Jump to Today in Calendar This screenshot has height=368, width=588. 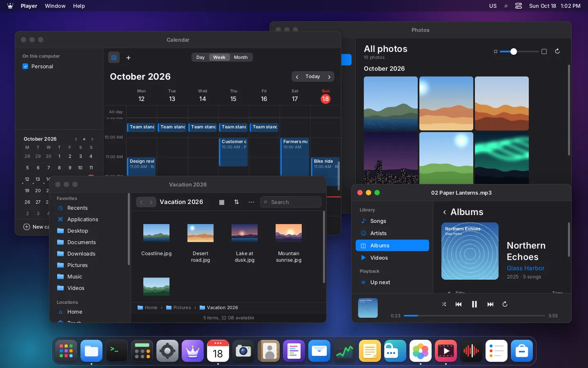pyautogui.click(x=313, y=77)
